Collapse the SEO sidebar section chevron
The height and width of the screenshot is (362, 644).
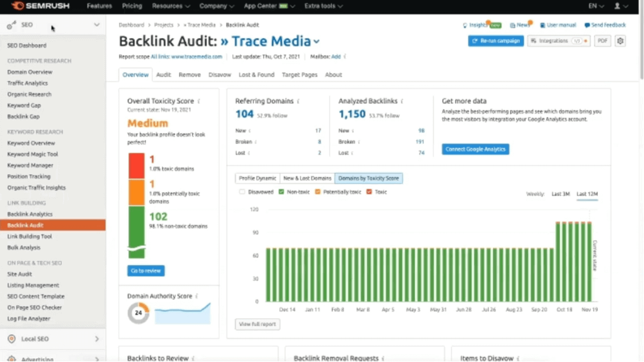coord(97,25)
